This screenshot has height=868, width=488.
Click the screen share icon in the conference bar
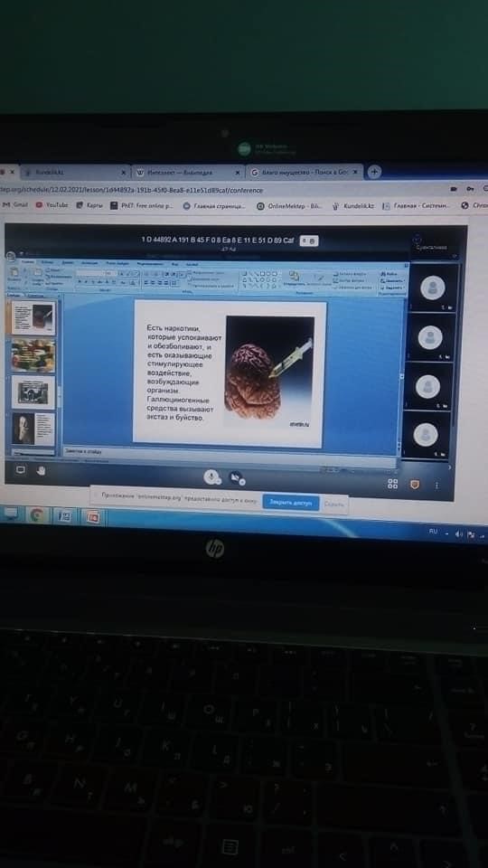pos(21,470)
